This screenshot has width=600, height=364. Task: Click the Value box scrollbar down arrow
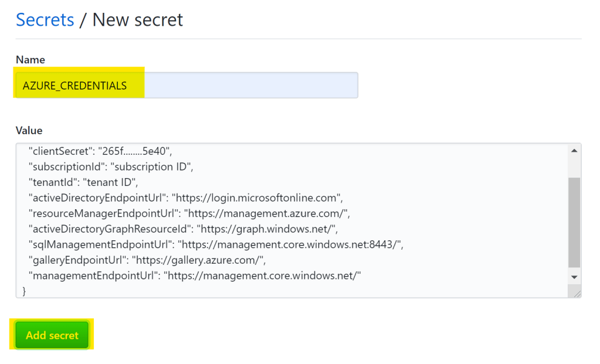574,277
